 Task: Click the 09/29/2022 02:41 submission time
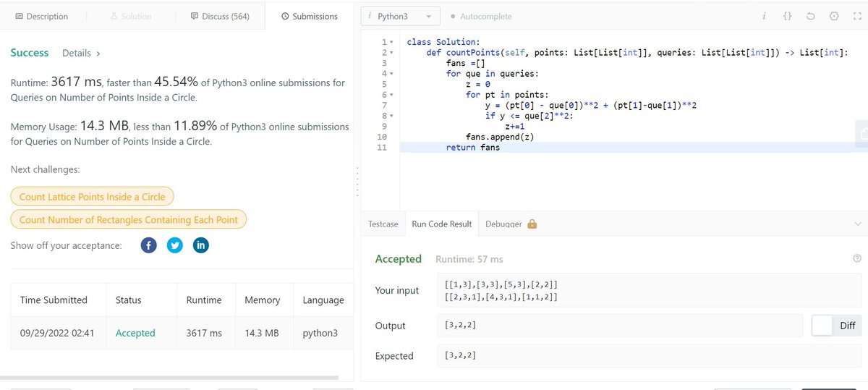tap(57, 334)
